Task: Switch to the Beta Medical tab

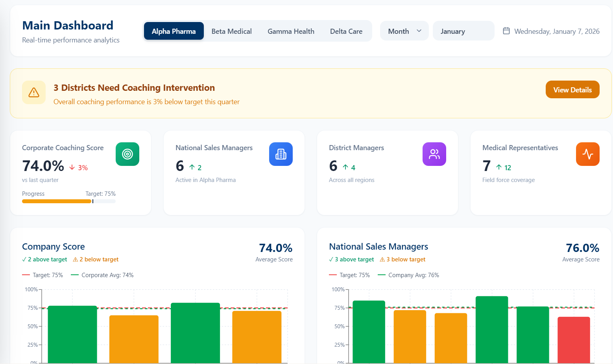Action: click(x=231, y=31)
